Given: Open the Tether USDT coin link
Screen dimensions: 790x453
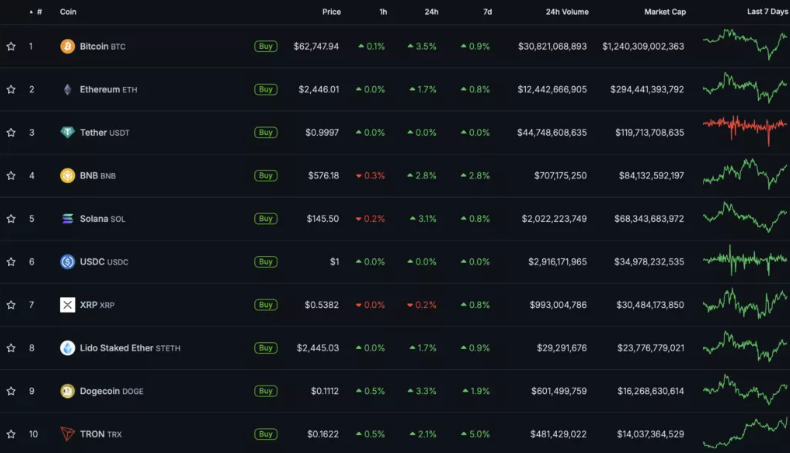Looking at the screenshot, I should point(104,133).
